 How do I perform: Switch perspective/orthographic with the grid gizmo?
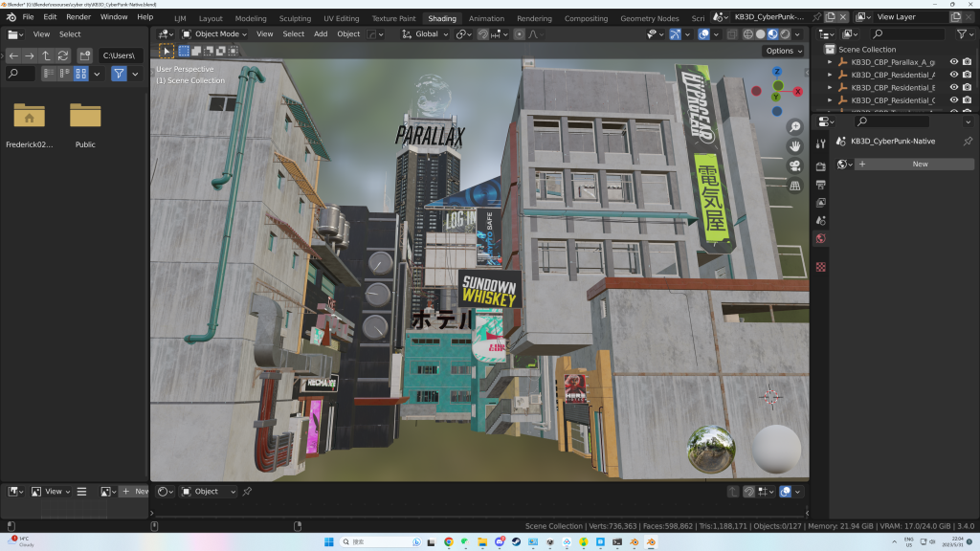(795, 185)
